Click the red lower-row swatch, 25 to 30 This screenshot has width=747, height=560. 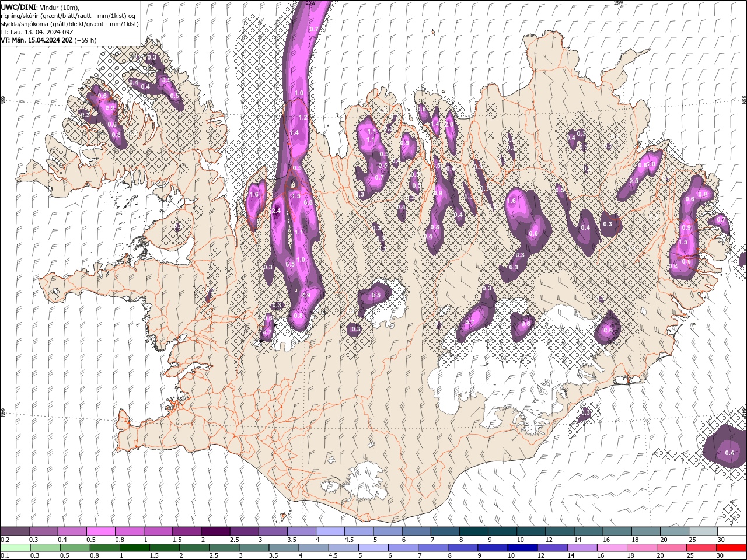tap(700, 547)
